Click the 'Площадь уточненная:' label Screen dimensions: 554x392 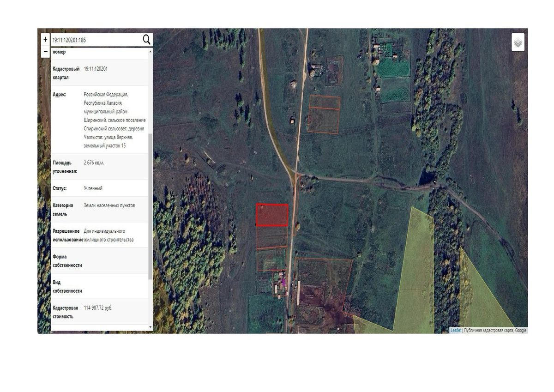point(65,167)
